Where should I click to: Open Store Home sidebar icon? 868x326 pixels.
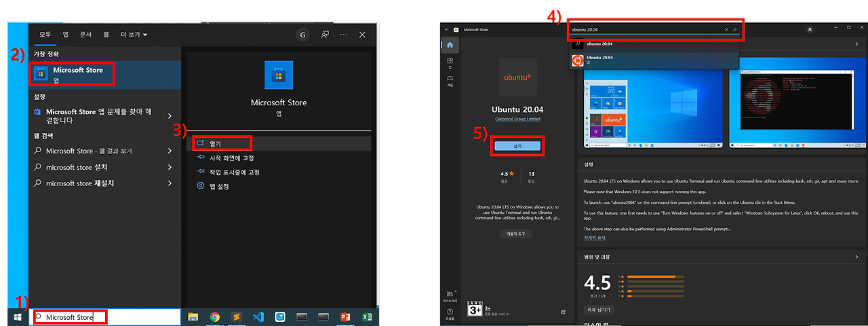450,46
